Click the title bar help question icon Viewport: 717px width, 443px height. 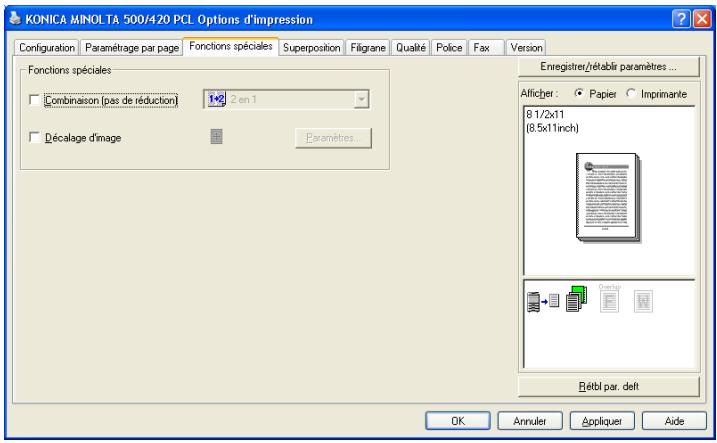tap(681, 19)
